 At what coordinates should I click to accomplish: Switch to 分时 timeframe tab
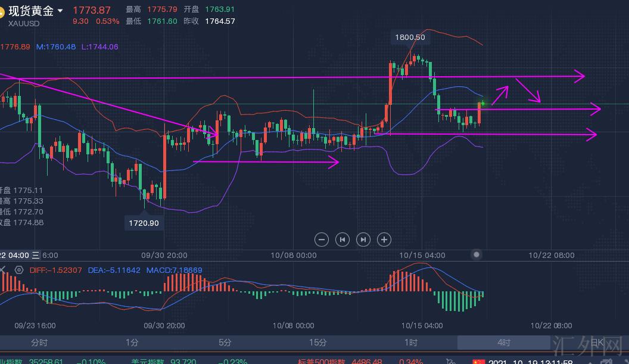click(39, 343)
